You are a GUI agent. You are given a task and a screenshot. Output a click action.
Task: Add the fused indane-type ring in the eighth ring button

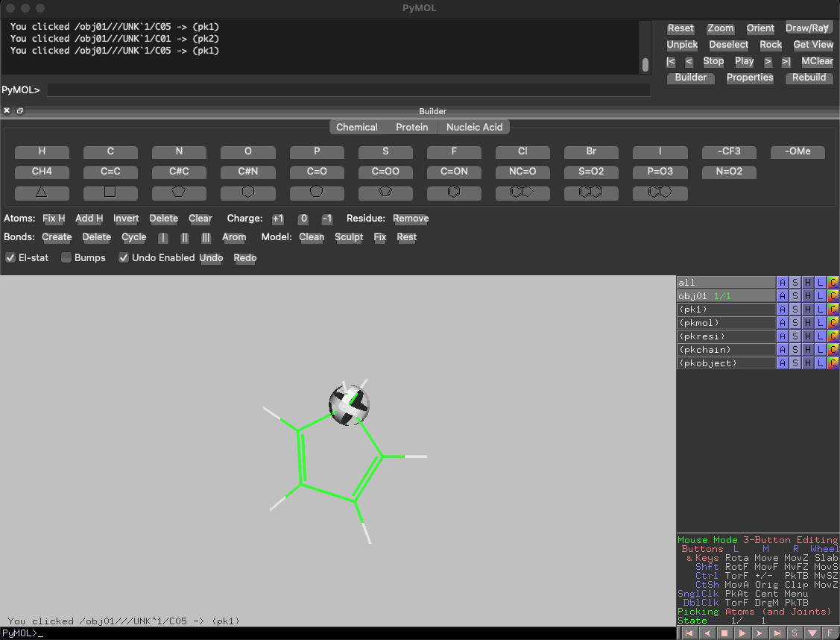522,192
